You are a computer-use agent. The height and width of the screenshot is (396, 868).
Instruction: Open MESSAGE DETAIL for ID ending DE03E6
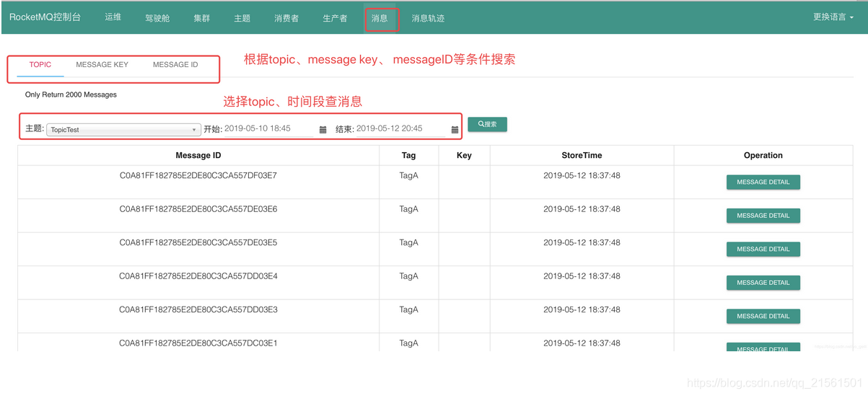coord(763,216)
